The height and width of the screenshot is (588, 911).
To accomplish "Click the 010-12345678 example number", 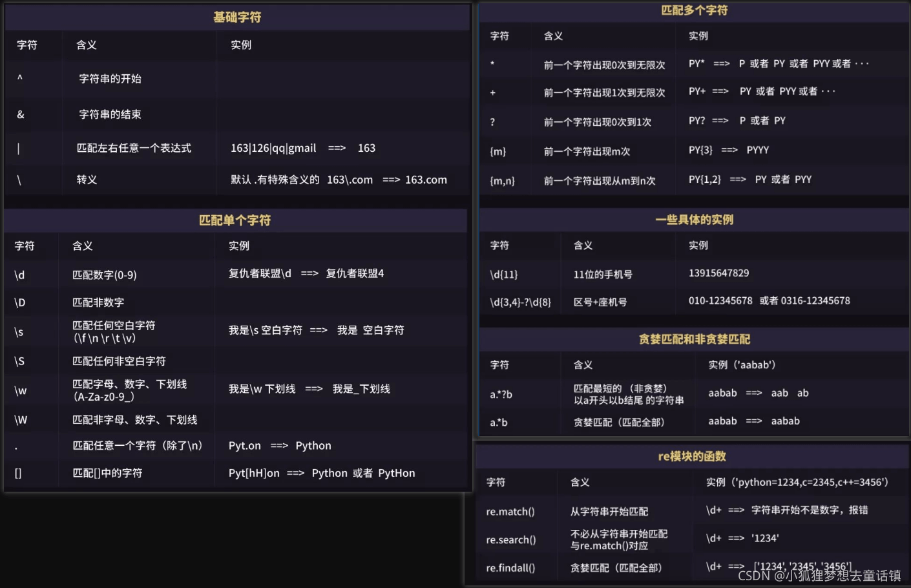I will point(720,301).
